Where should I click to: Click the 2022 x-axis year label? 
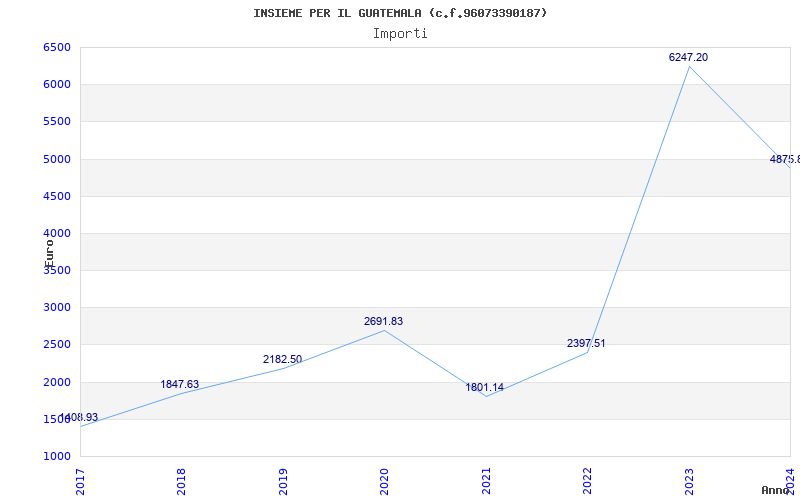pos(587,482)
